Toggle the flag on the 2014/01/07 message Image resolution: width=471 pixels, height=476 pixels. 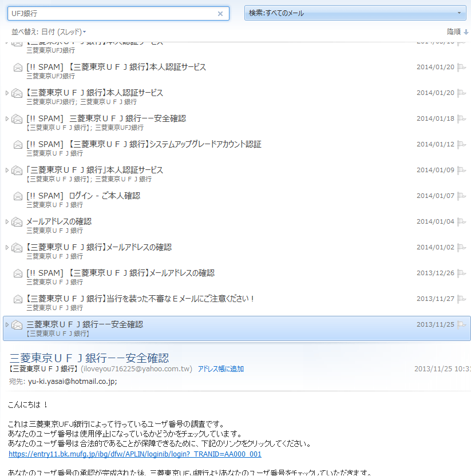[461, 196]
